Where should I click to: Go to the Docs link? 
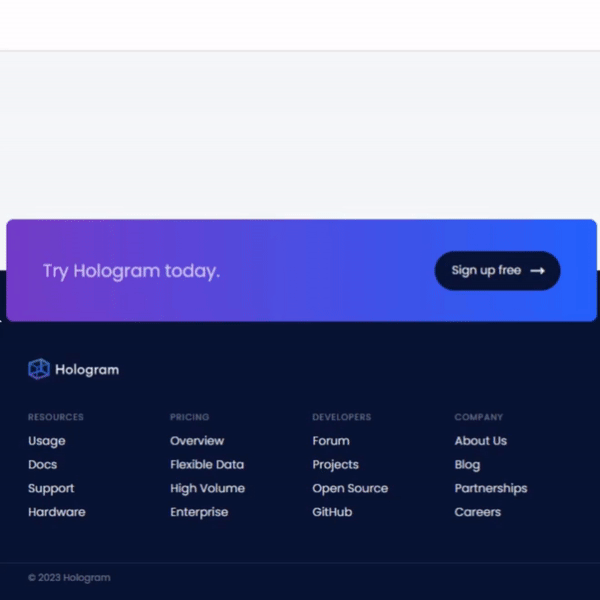(x=42, y=465)
